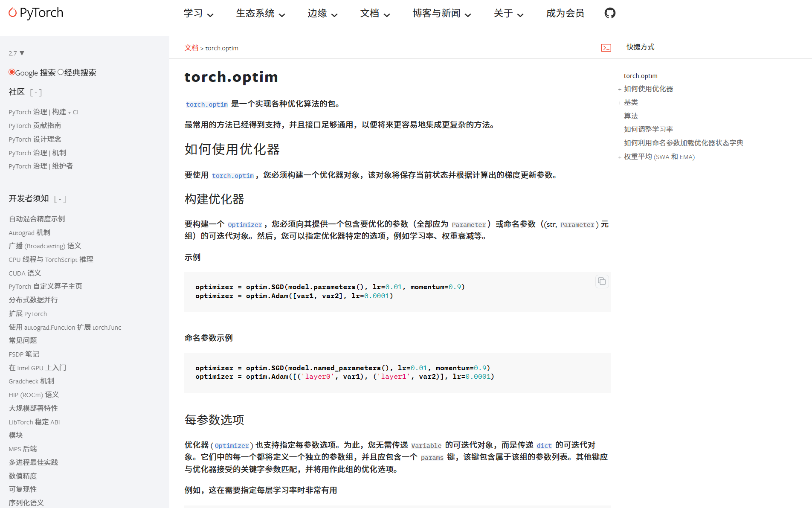Open 扩展 PyTorch sidebar link
This screenshot has width=812, height=508.
click(x=28, y=314)
